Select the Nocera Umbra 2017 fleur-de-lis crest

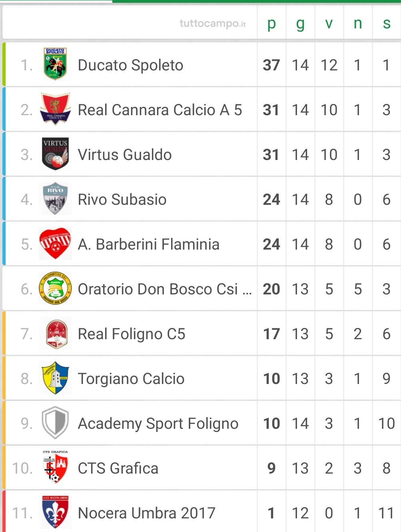click(x=55, y=512)
